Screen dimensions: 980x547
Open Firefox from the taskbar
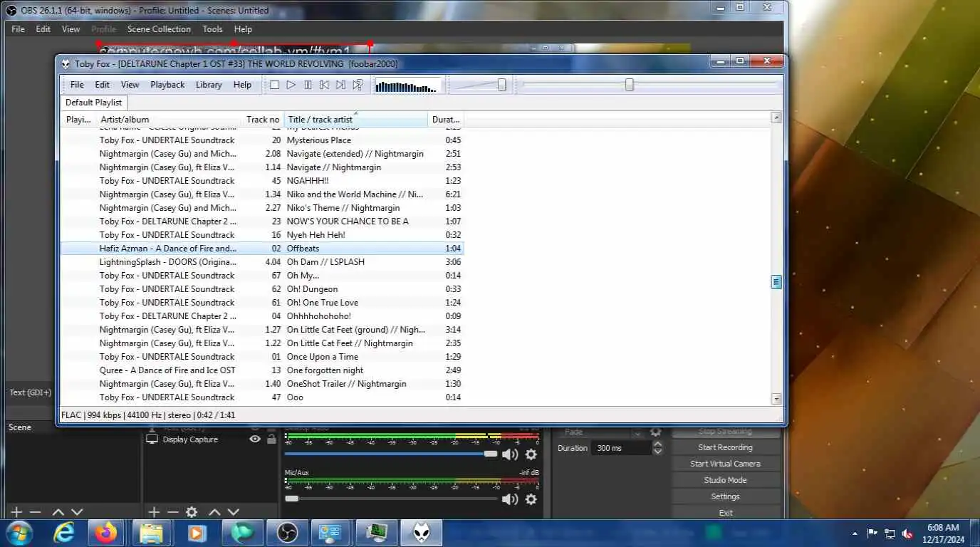point(107,533)
